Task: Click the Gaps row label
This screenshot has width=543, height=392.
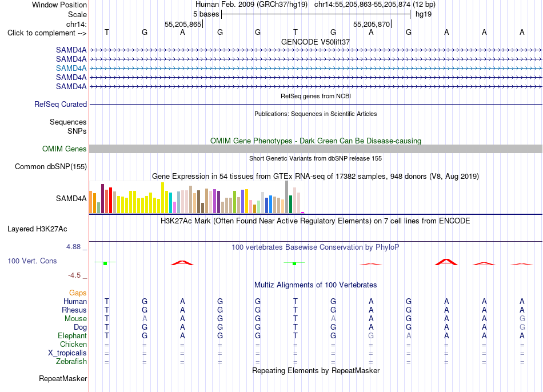Action: pos(78,293)
